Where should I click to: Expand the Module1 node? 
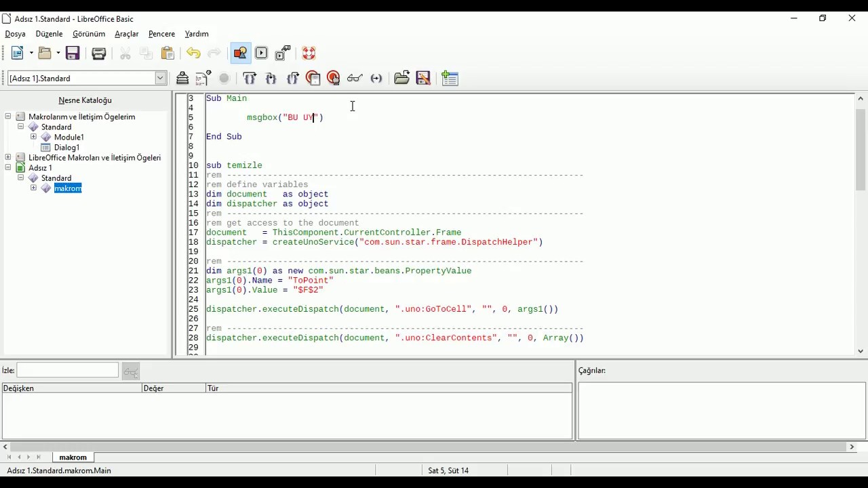tap(33, 137)
